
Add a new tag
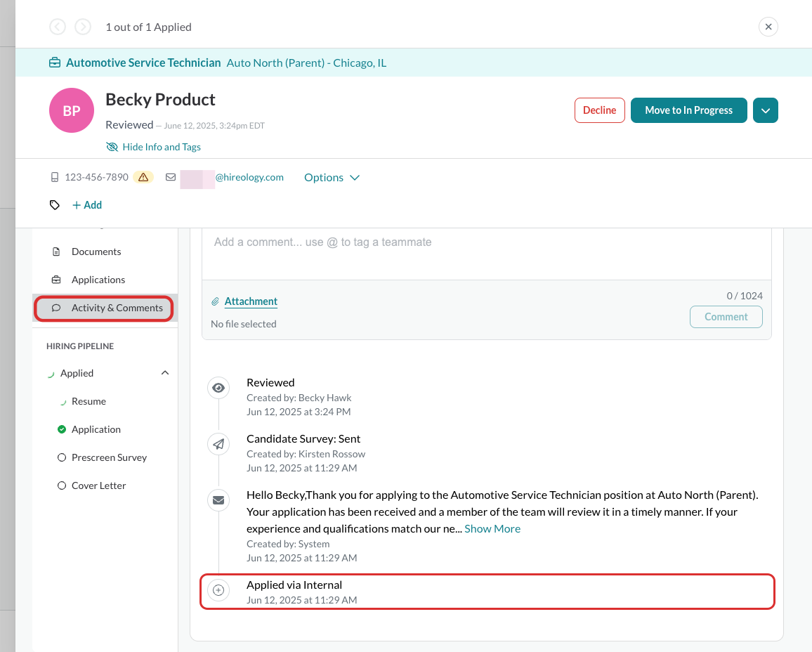click(87, 205)
